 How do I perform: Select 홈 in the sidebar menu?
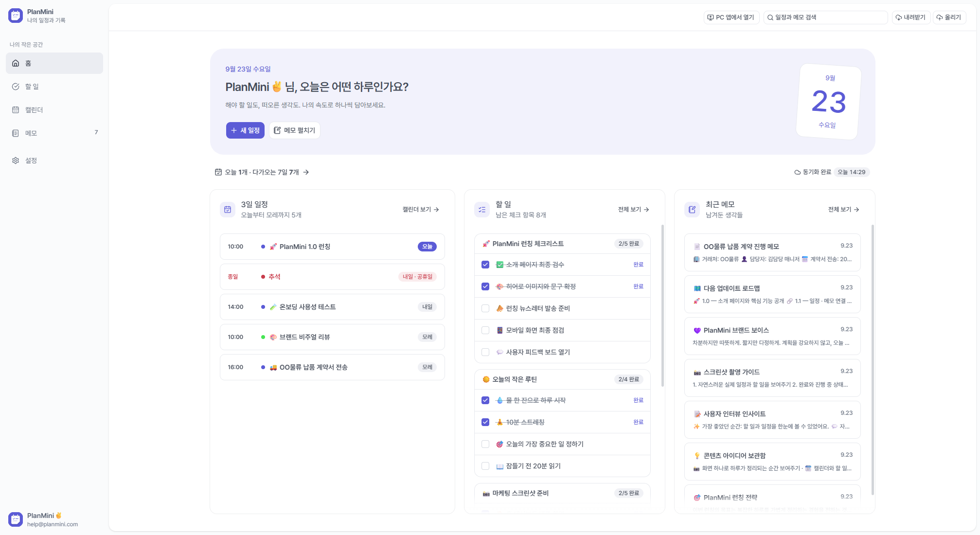pos(54,63)
